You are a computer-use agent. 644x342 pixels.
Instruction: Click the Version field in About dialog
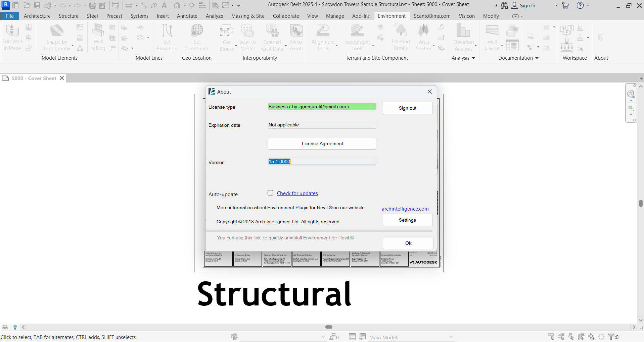click(322, 162)
